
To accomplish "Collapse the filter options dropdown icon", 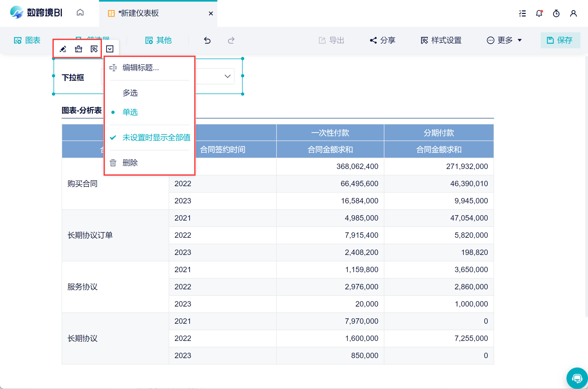I will coord(110,49).
